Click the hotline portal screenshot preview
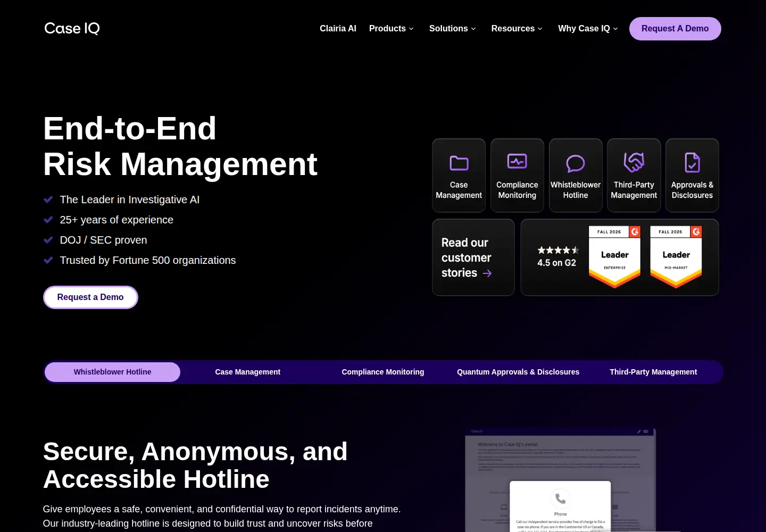 (x=560, y=480)
